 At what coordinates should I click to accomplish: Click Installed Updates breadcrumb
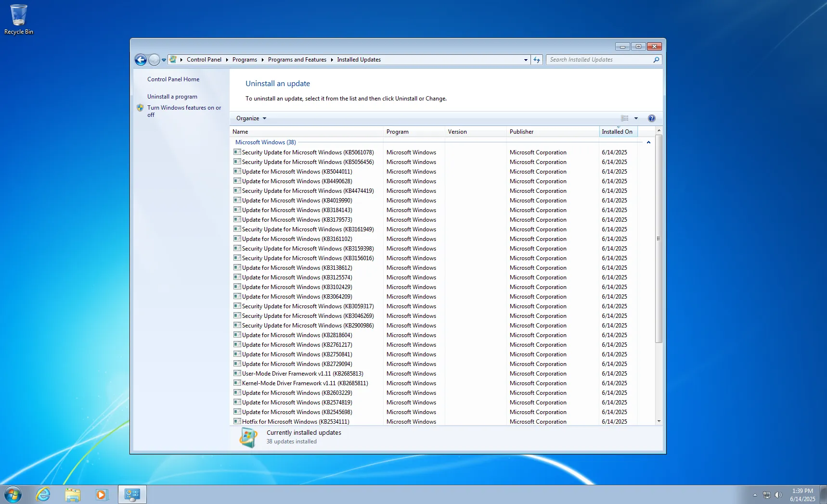[x=359, y=60]
